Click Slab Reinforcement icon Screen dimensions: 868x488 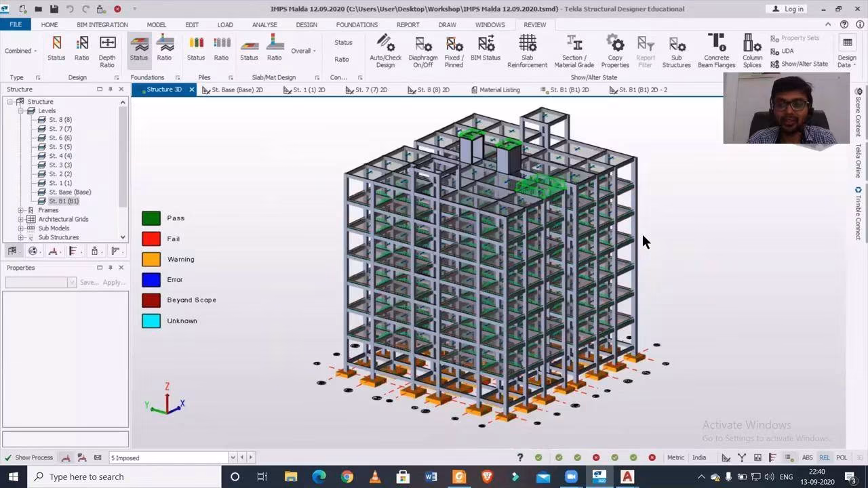coord(527,52)
